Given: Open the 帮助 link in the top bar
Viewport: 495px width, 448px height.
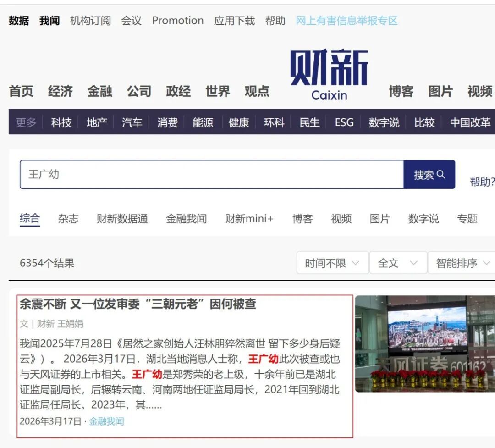Looking at the screenshot, I should 275,21.
